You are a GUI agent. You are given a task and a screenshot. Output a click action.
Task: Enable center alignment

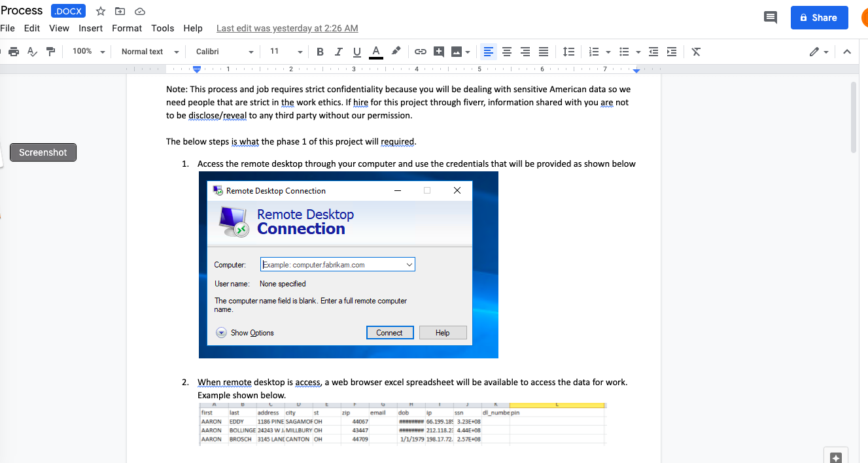pyautogui.click(x=507, y=52)
